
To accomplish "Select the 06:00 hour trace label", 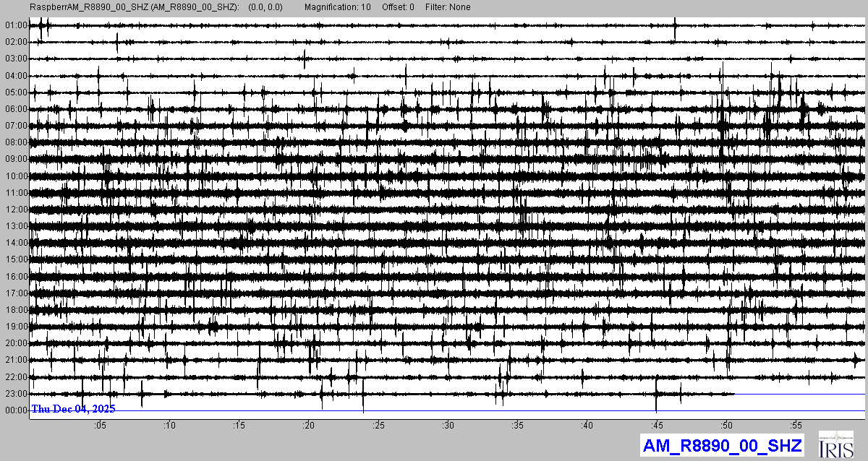I will pyautogui.click(x=16, y=109).
